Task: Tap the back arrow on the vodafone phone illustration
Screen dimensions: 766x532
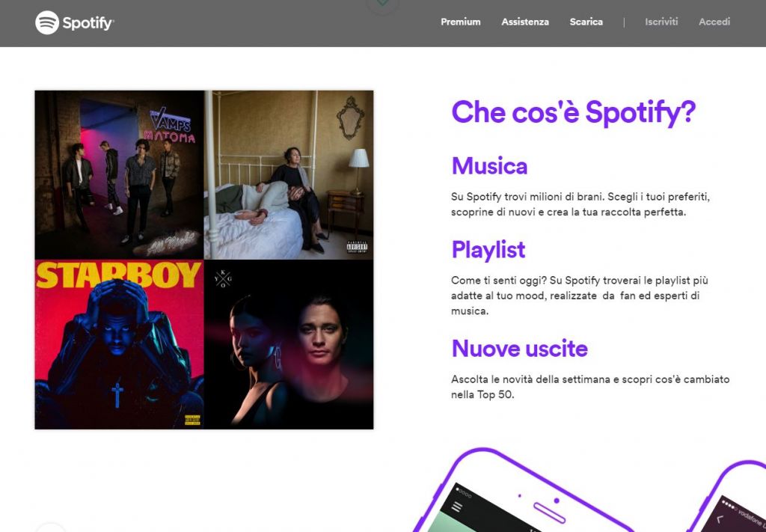Action: [720, 519]
